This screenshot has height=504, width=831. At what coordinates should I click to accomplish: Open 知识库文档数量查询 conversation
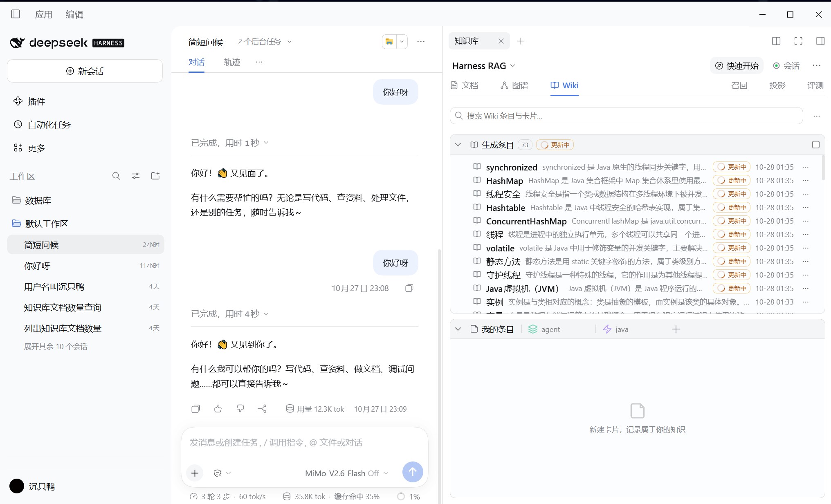point(85,307)
